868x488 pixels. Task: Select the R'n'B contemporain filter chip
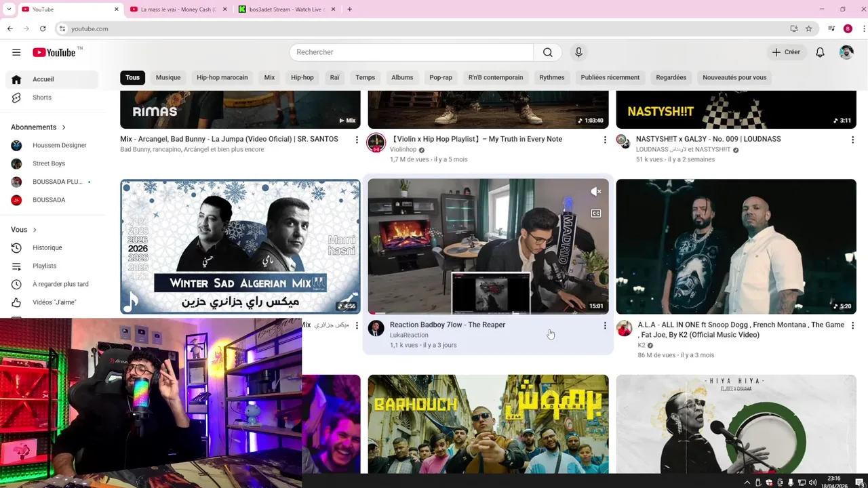click(x=496, y=77)
